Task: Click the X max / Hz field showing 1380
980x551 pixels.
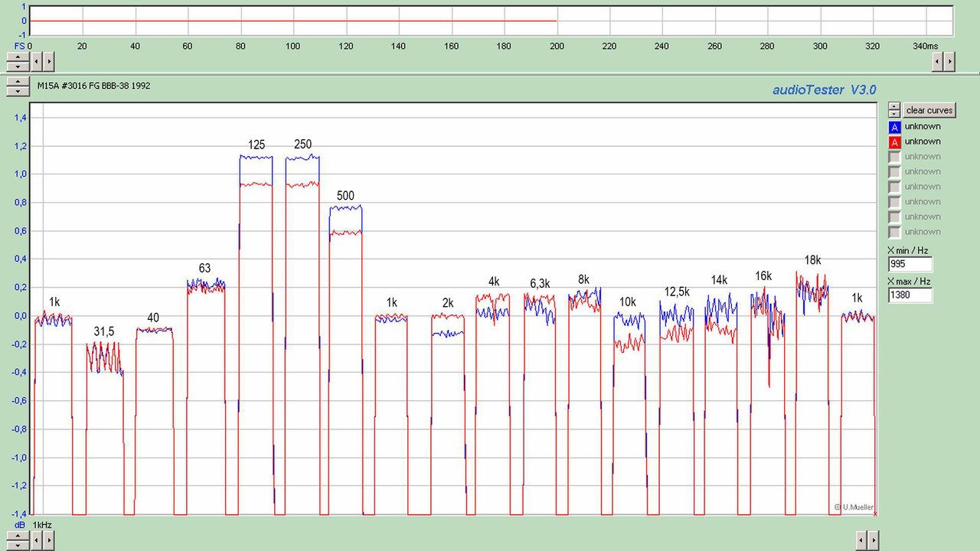Action: click(910, 295)
